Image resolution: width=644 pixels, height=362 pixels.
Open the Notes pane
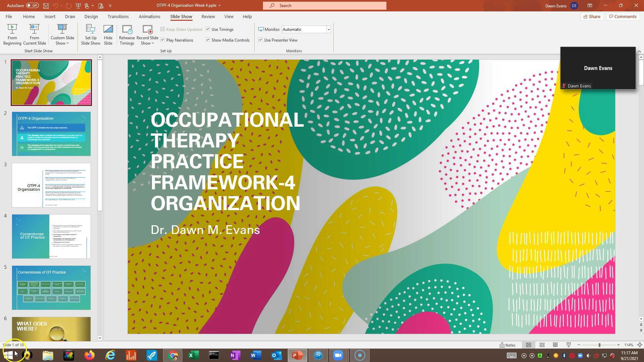(507, 345)
